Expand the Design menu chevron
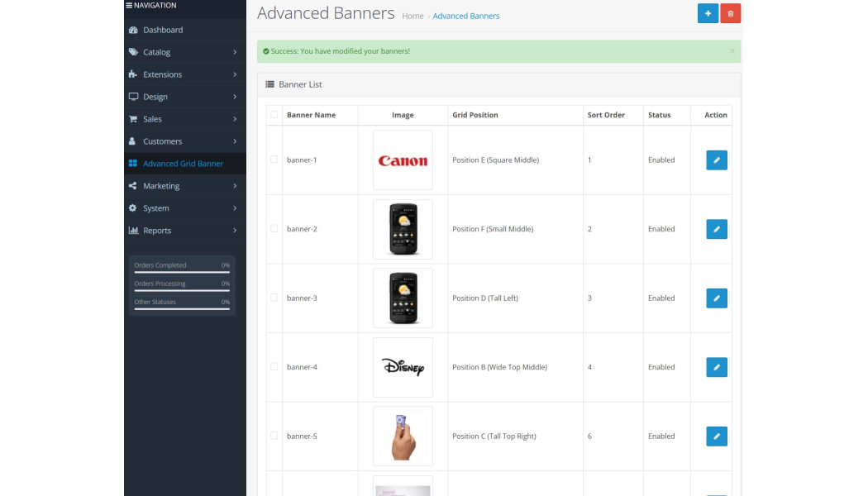 point(235,97)
